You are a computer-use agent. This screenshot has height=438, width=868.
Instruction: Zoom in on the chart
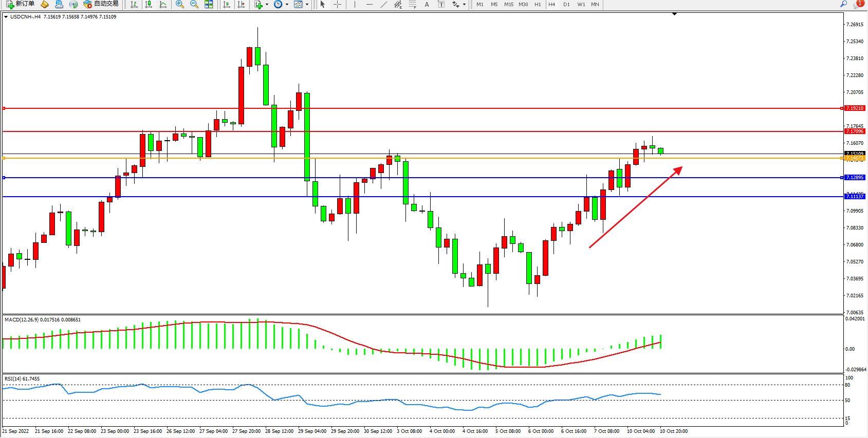pos(180,4)
